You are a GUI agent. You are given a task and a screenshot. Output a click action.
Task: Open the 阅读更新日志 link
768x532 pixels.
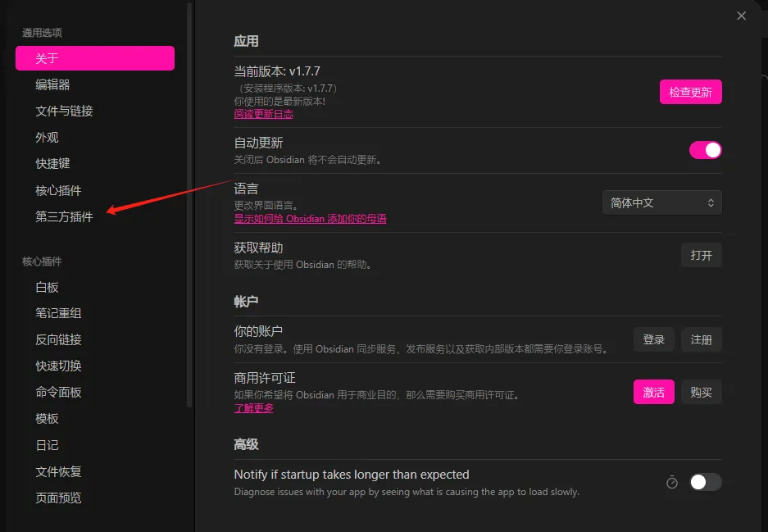[263, 114]
